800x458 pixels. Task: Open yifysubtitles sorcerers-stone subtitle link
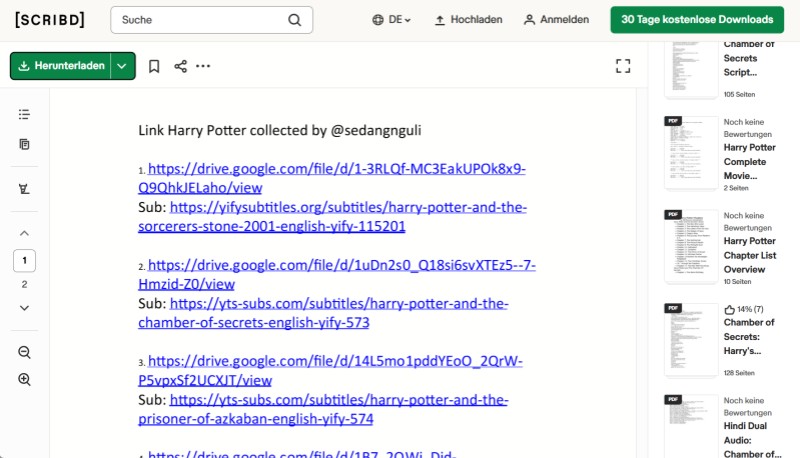pos(332,217)
